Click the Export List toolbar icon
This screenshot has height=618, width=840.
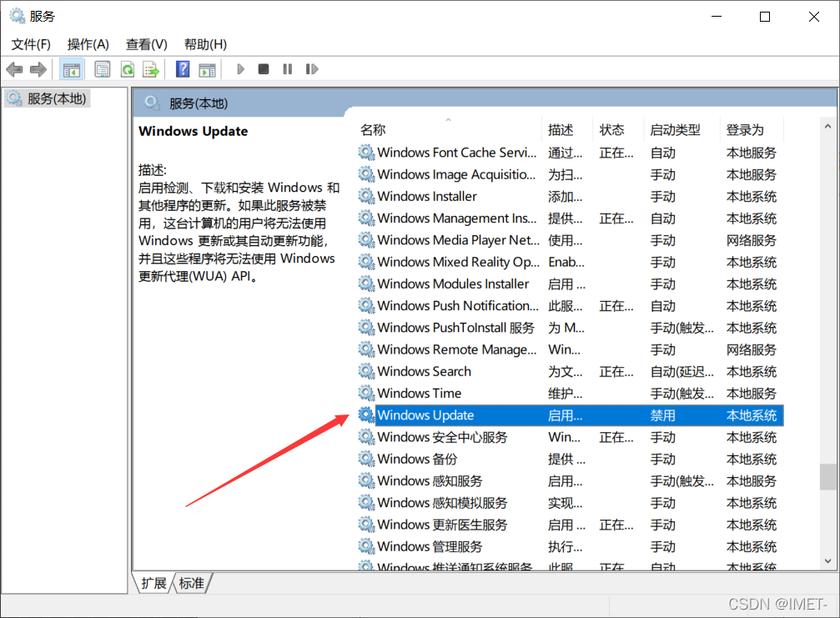[151, 69]
